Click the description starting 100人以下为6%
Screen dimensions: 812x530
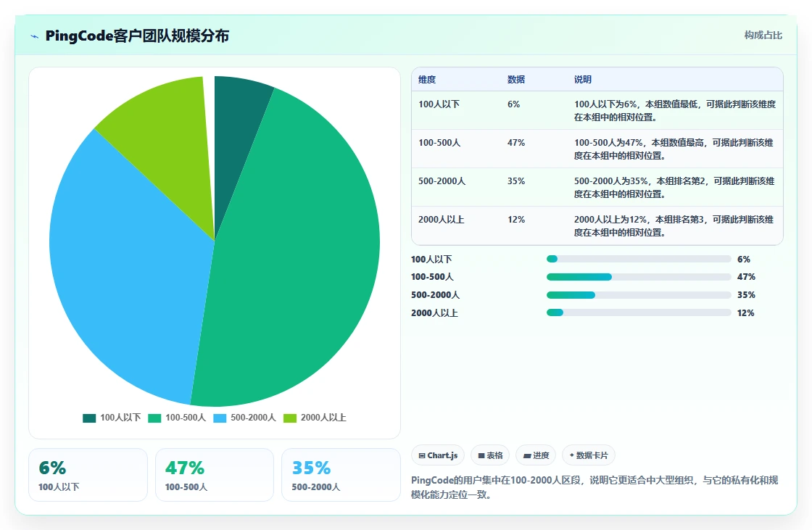pyautogui.click(x=675, y=110)
